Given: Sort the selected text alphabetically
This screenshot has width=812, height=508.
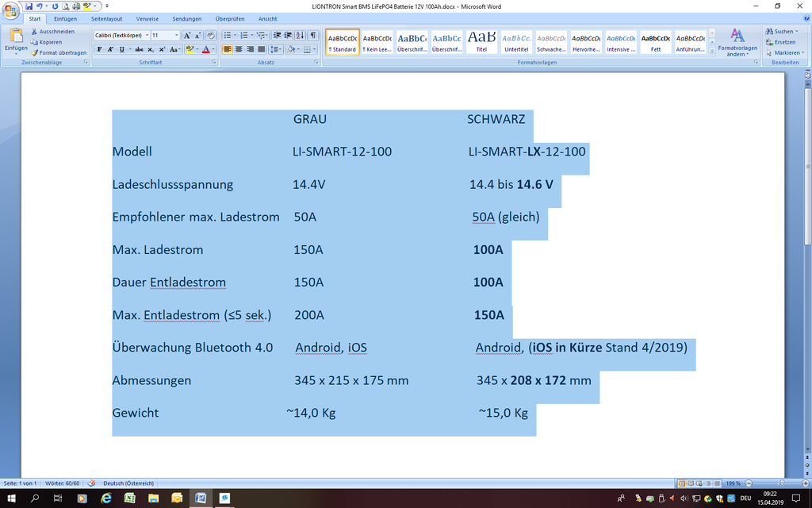Looking at the screenshot, I should pos(300,35).
